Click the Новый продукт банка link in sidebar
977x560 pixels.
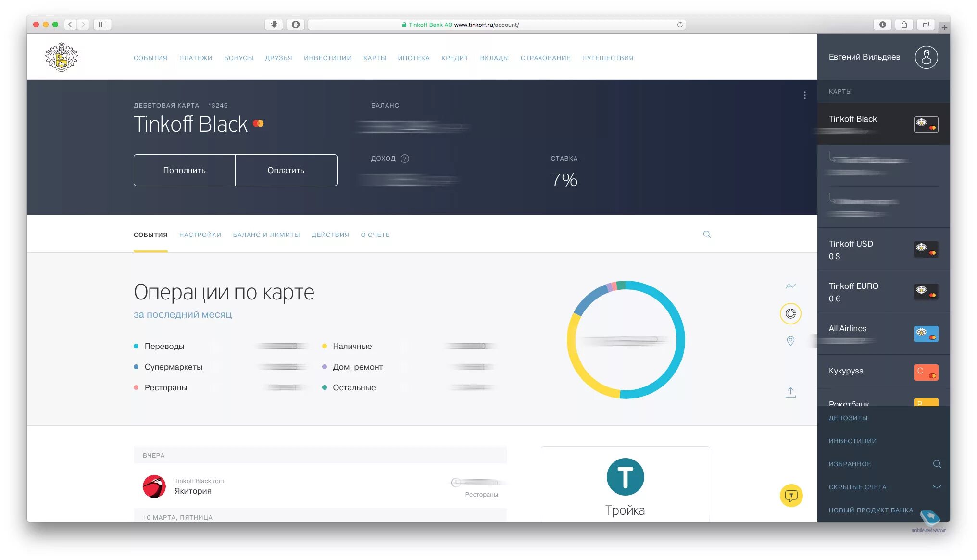(x=872, y=510)
